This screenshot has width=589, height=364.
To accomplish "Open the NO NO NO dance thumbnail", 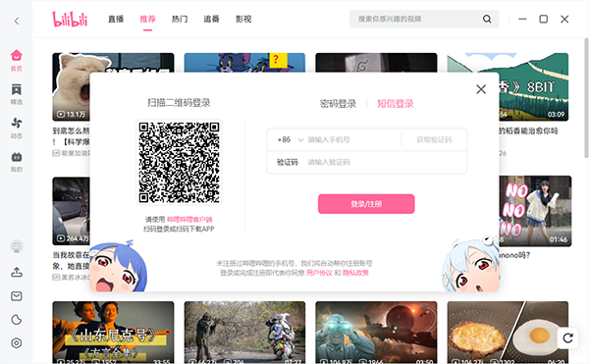I will (535, 211).
